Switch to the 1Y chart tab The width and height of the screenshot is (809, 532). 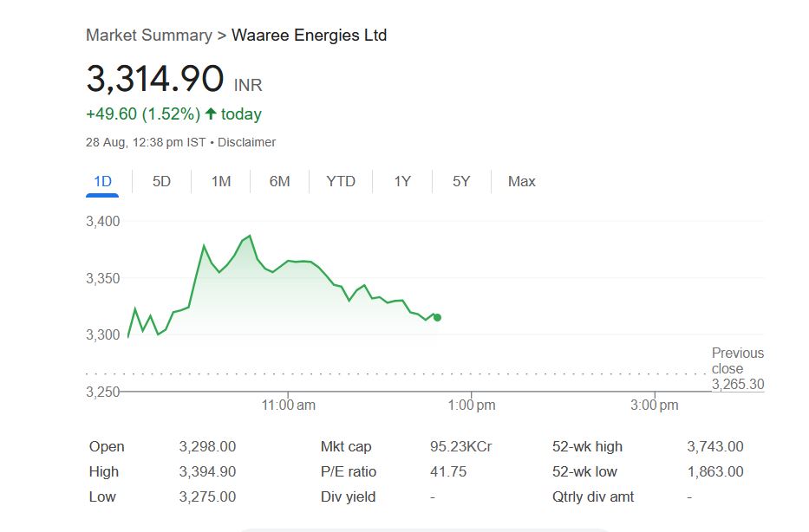pyautogui.click(x=402, y=181)
